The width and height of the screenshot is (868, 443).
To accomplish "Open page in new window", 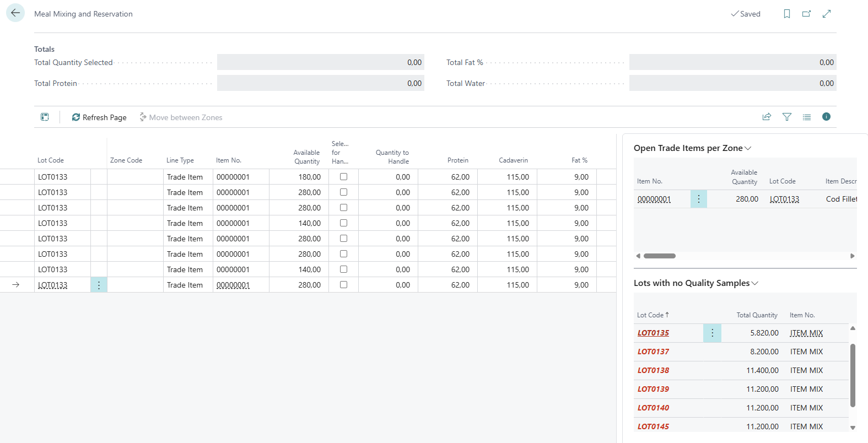I will 806,14.
